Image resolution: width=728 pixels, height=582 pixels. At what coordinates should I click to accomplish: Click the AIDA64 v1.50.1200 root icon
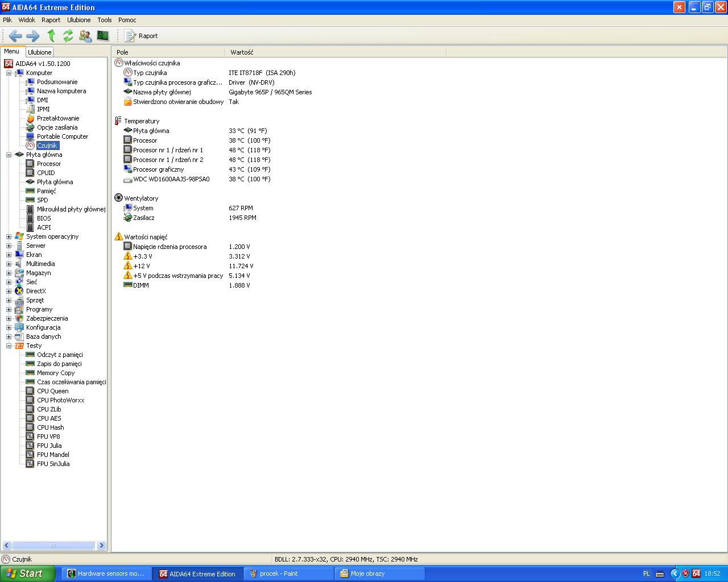tap(9, 64)
